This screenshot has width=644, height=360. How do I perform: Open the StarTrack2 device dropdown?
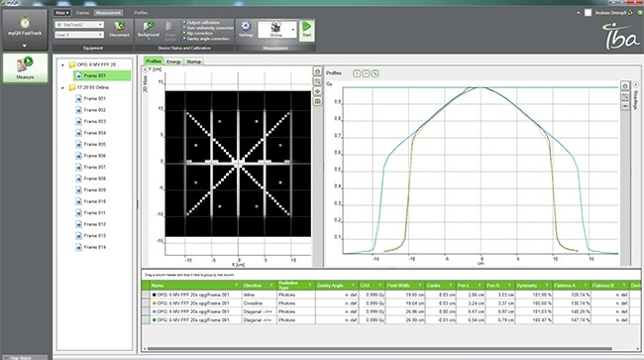(x=79, y=25)
